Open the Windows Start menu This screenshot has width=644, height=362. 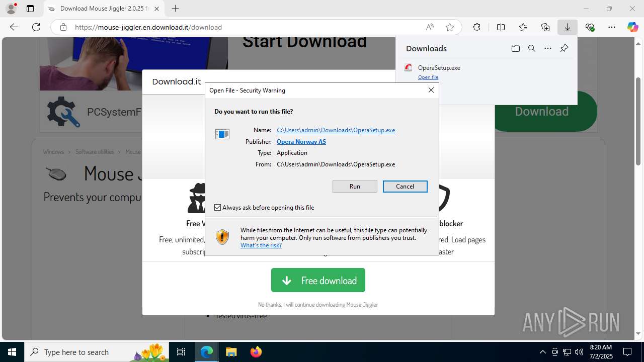click(x=12, y=352)
